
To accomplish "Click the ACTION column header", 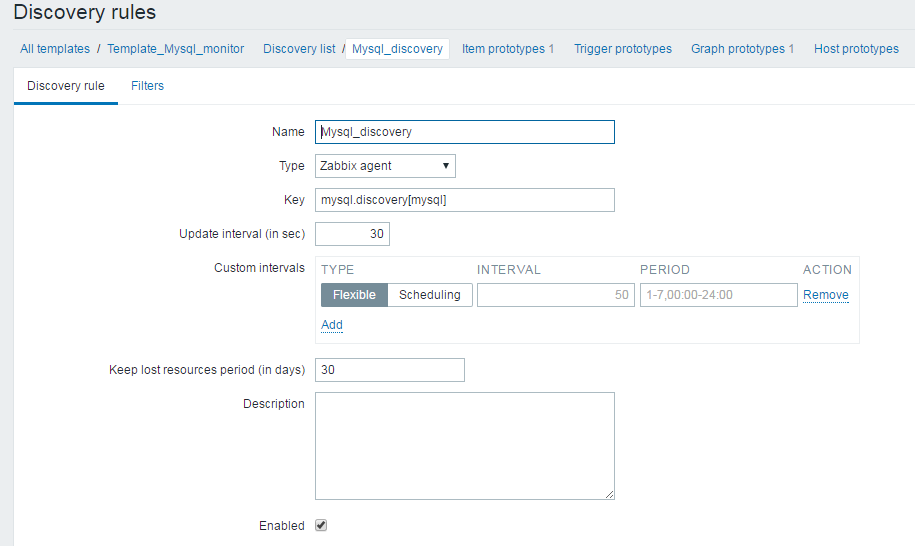I will point(827,270).
